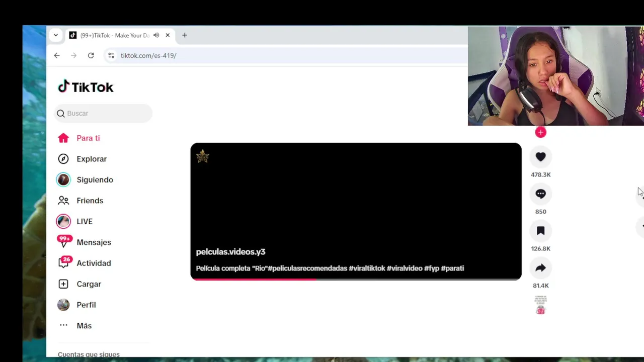Share video with arrow icon
The image size is (644, 362).
pyautogui.click(x=541, y=268)
